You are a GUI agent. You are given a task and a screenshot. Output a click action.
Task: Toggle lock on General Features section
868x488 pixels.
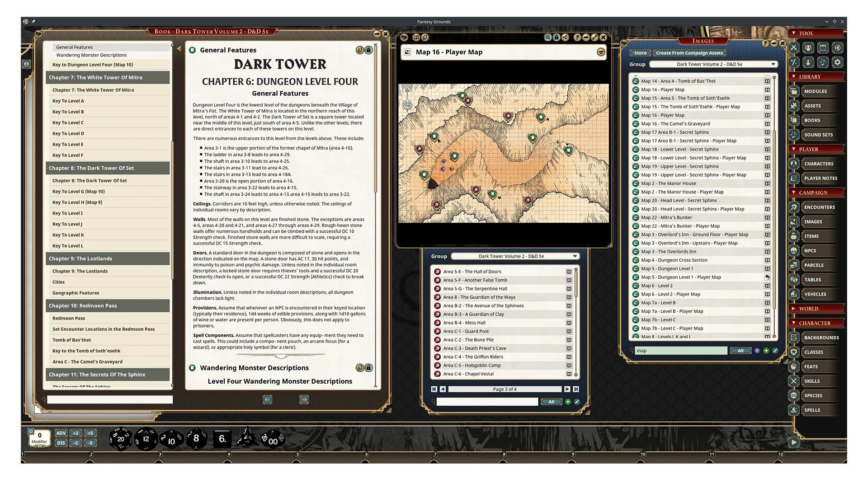click(x=368, y=50)
